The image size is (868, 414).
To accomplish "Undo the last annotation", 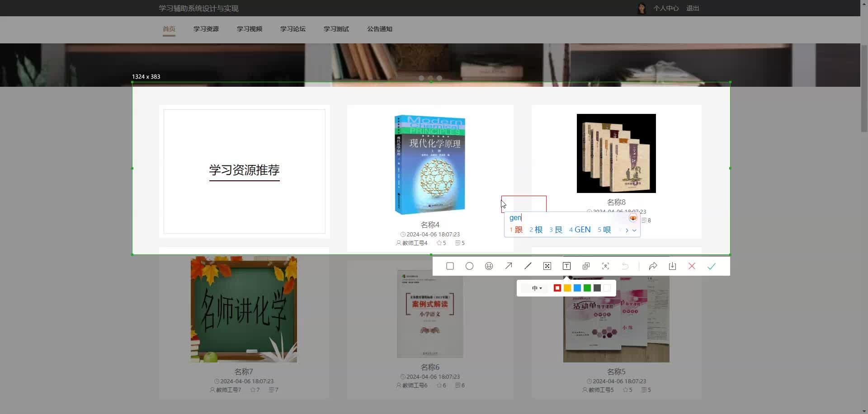I will 625,266.
